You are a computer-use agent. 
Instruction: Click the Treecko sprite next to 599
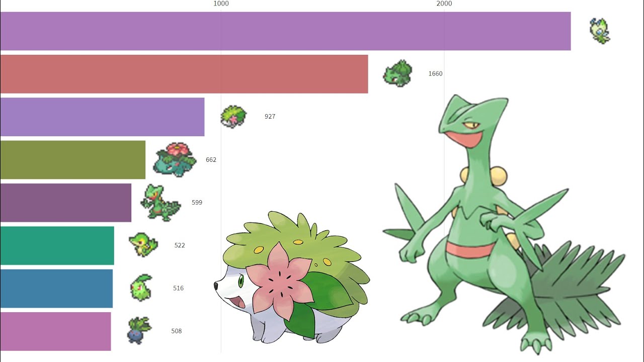coord(160,203)
